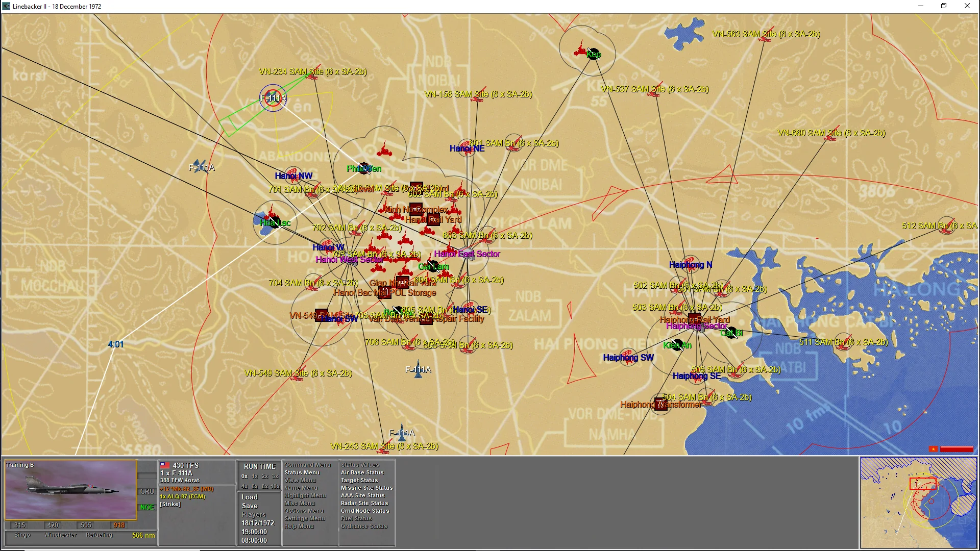This screenshot has width=980, height=551.
Task: Select the Phuc Yen airfield icon
Action: point(364,168)
